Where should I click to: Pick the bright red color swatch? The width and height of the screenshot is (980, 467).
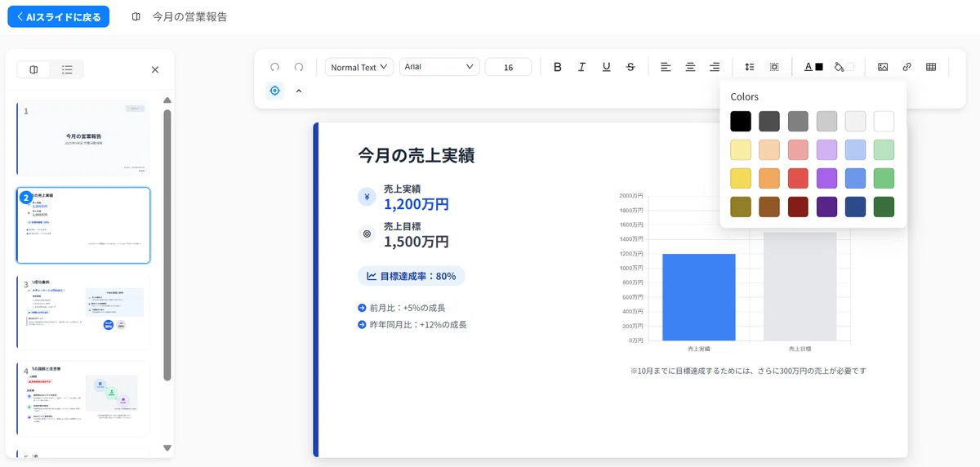pos(798,178)
